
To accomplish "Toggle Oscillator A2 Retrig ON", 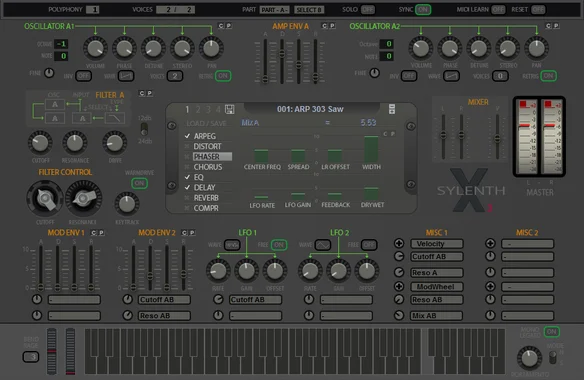I will pos(548,76).
